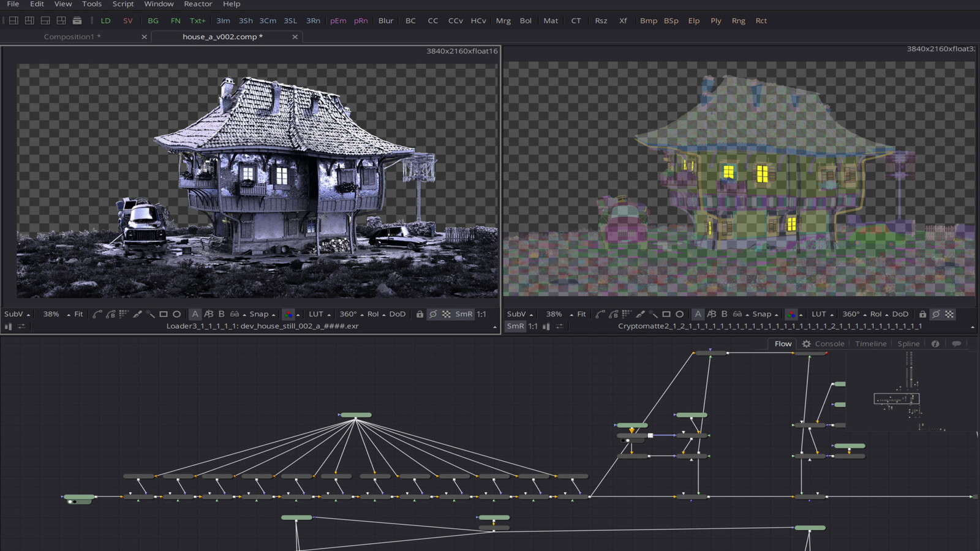Toggle A/B split view in the left viewer

208,313
